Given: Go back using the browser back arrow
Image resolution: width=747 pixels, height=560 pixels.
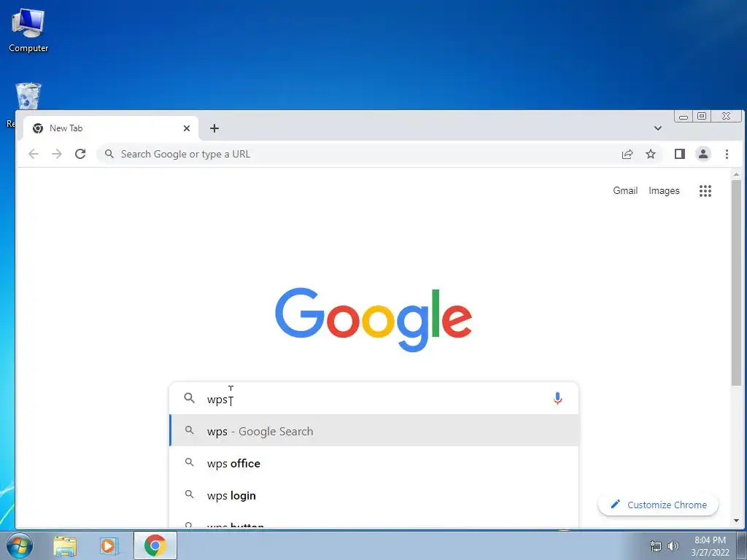Looking at the screenshot, I should pyautogui.click(x=34, y=154).
